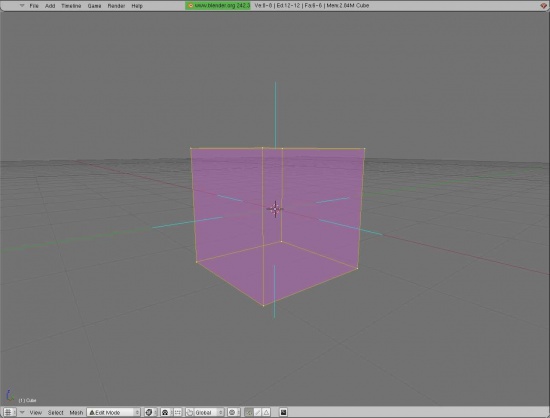This screenshot has width=550, height=418.
Task: Enable face select mode
Action: click(x=266, y=412)
